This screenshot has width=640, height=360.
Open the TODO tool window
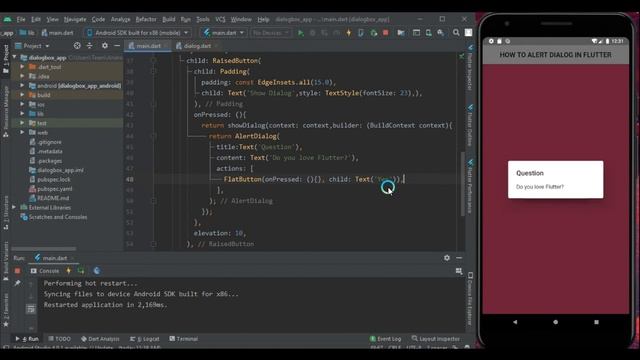(60, 339)
